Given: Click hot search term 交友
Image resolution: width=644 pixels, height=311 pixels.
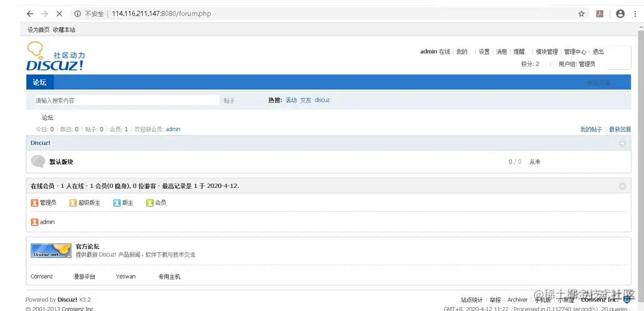Looking at the screenshot, I should coord(306,100).
